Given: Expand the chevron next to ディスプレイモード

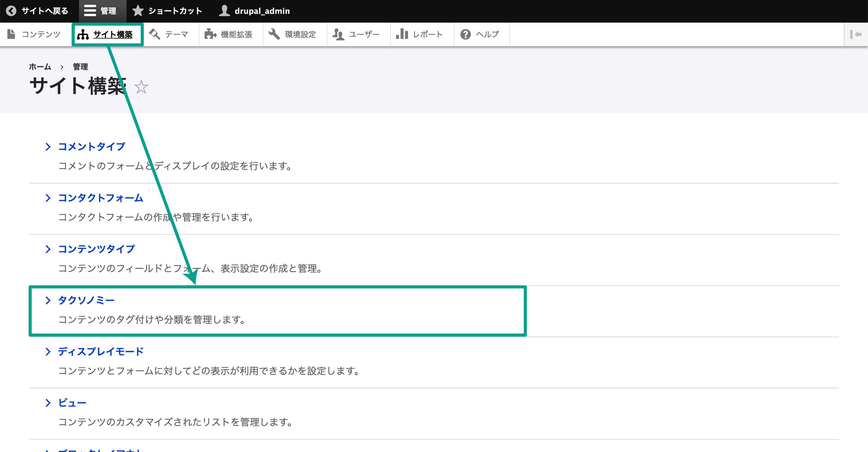Looking at the screenshot, I should 48,351.
